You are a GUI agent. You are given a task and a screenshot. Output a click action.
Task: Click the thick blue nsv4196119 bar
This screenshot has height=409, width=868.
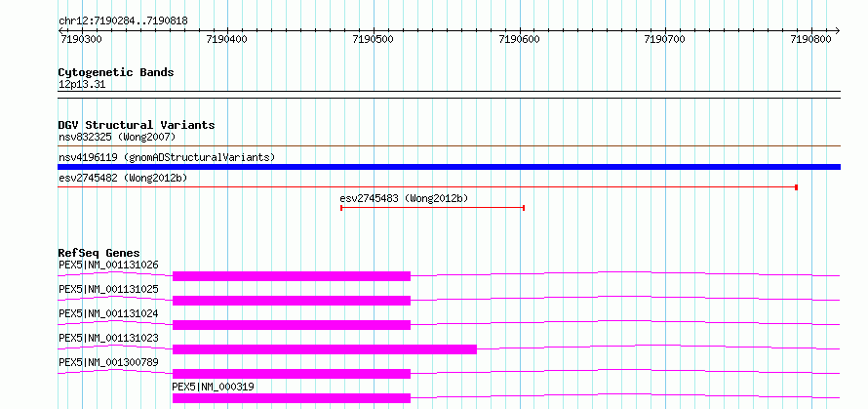tap(449, 167)
